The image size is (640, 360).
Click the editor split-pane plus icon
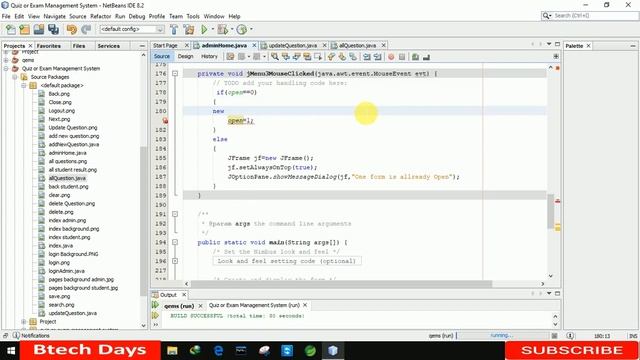click(x=556, y=56)
